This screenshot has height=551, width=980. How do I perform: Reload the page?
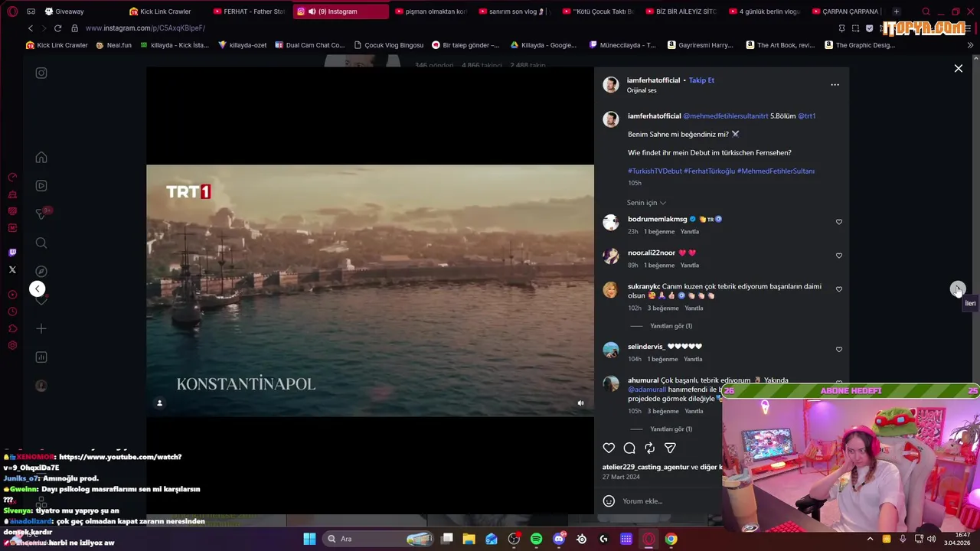click(x=57, y=28)
